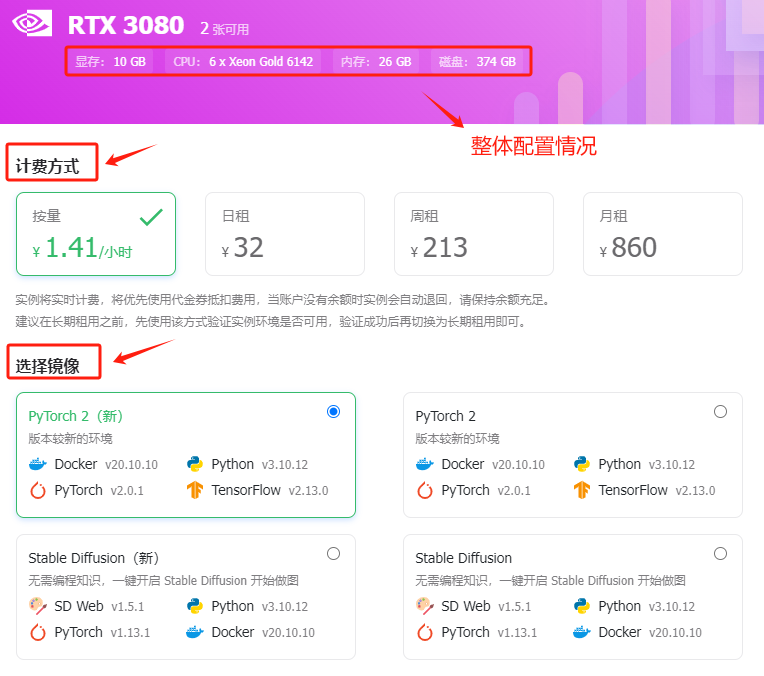The height and width of the screenshot is (676, 764).
Task: Click the 建议在长期租用之前 advice line
Action: [x=271, y=322]
